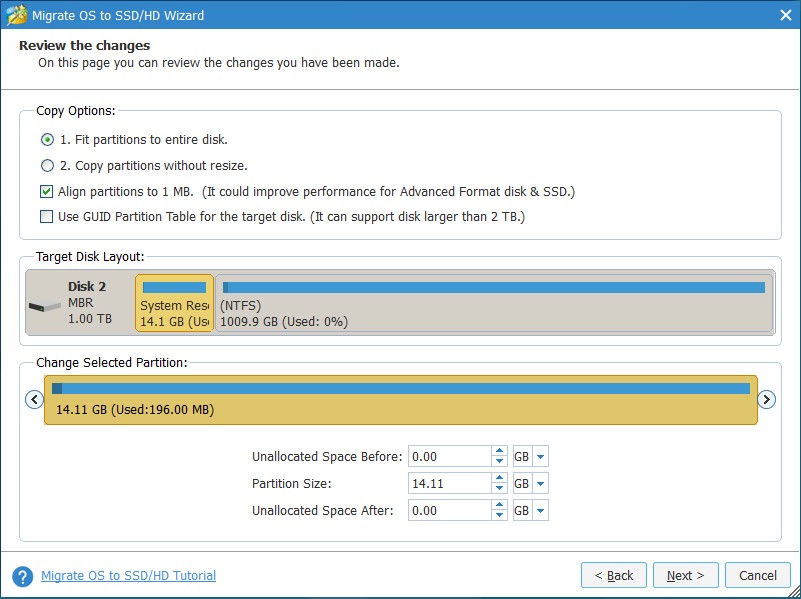
Task: Open unit dropdown for Partition Size
Action: click(540, 484)
